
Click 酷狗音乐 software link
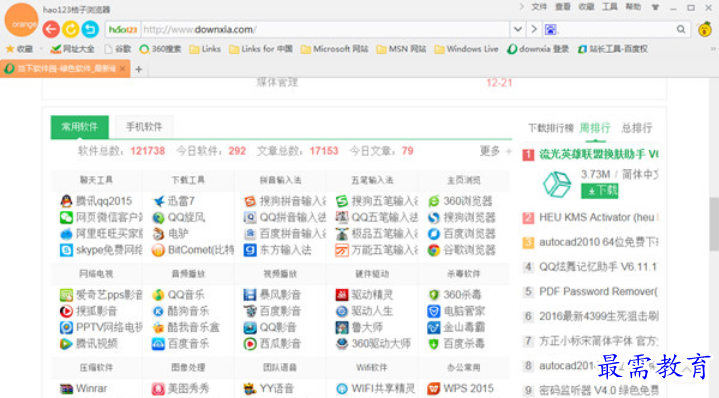coord(188,311)
